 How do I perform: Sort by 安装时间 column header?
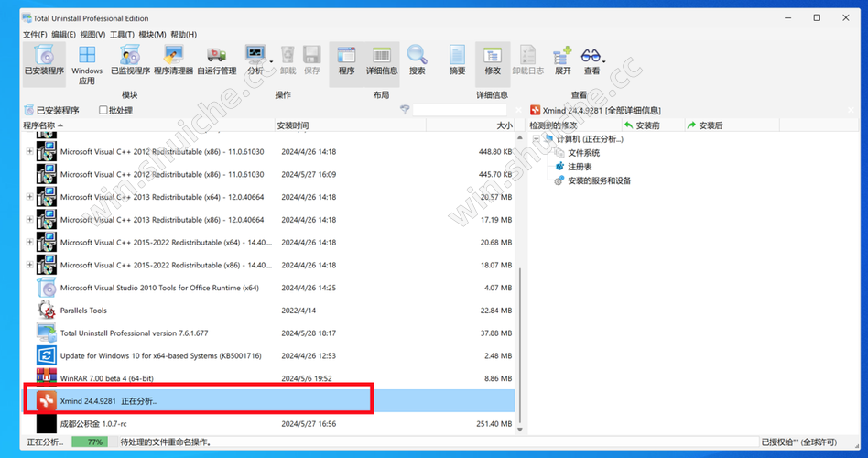click(x=351, y=125)
